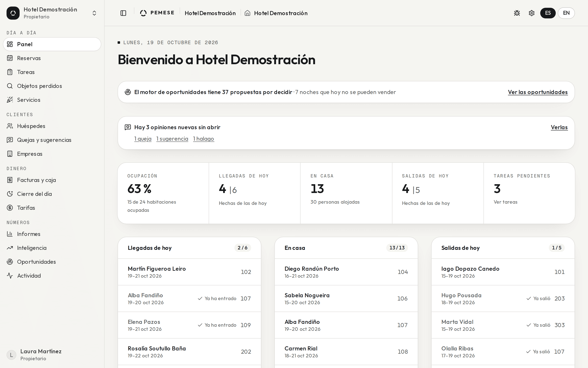The width and height of the screenshot is (588, 368).
Task: Open Diego Randún Porto in-house row
Action: click(x=346, y=272)
